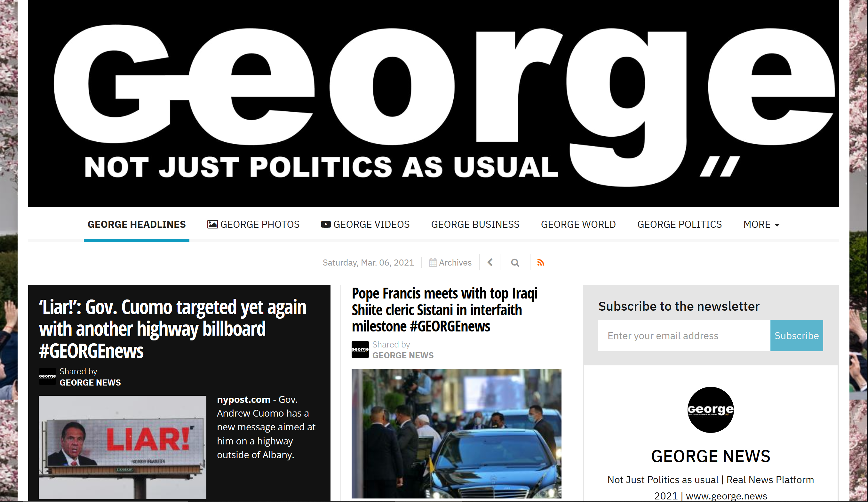This screenshot has height=502, width=868.
Task: Open the George Politics tab
Action: click(x=679, y=225)
